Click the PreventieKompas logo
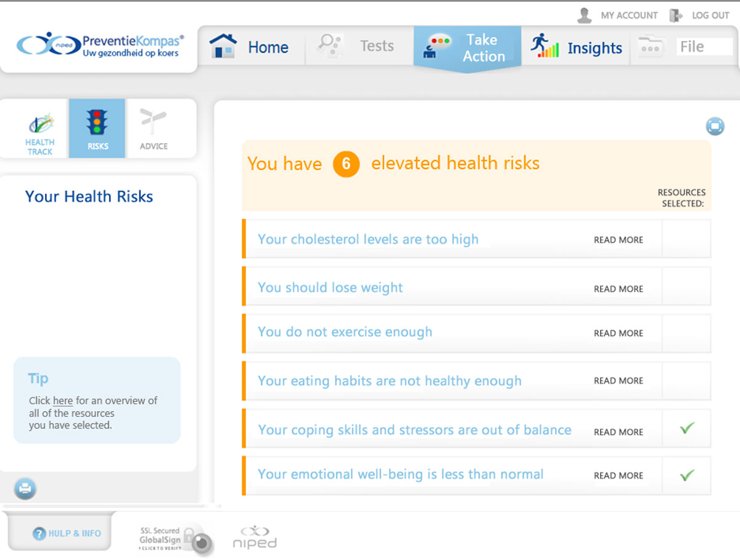This screenshot has height=560, width=740. click(x=101, y=46)
